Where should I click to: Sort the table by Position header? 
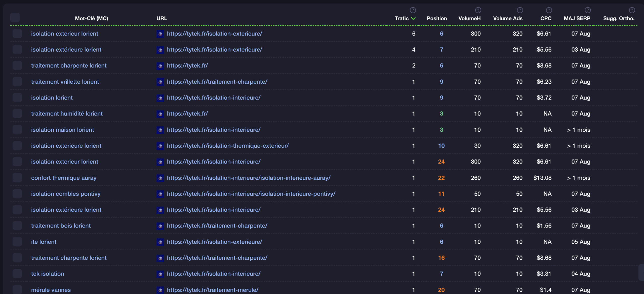[x=437, y=18]
